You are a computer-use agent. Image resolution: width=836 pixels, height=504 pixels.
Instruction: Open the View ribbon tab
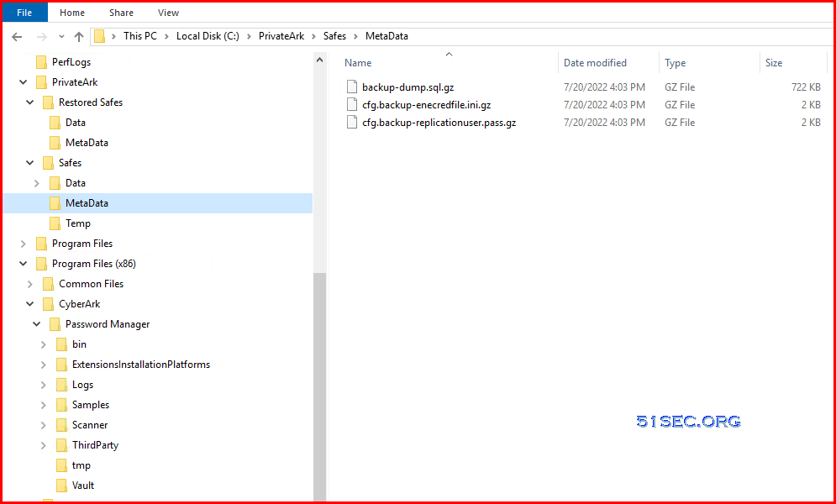click(x=169, y=13)
